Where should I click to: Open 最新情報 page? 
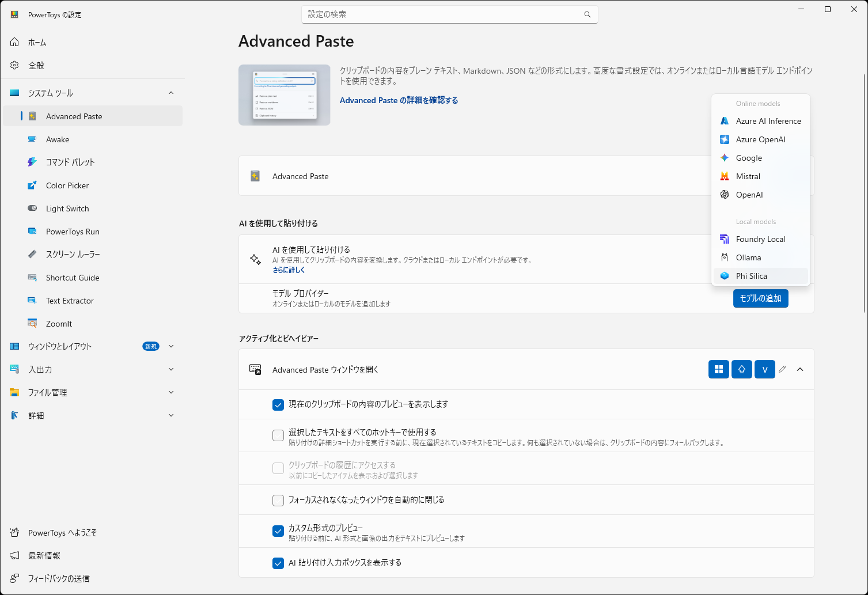coord(92,556)
